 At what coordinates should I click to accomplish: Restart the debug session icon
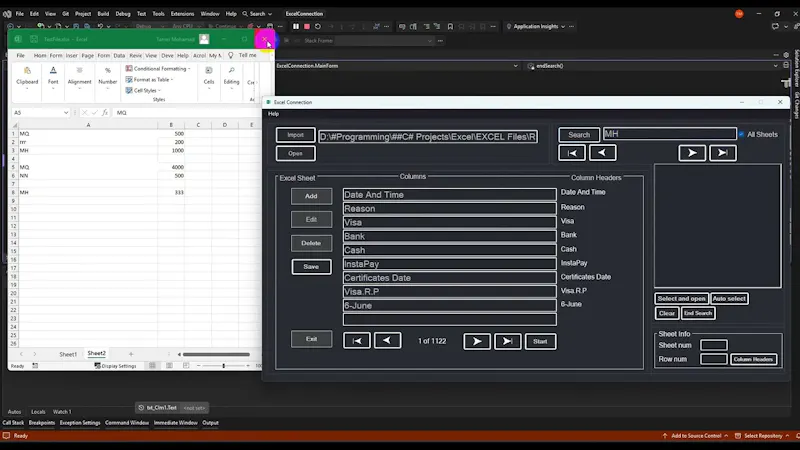pos(318,27)
